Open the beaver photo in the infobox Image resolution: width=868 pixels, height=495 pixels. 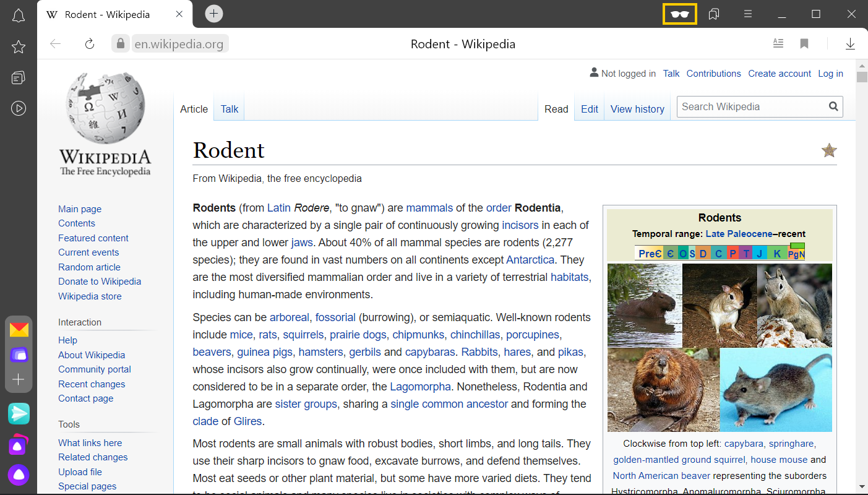click(x=663, y=390)
